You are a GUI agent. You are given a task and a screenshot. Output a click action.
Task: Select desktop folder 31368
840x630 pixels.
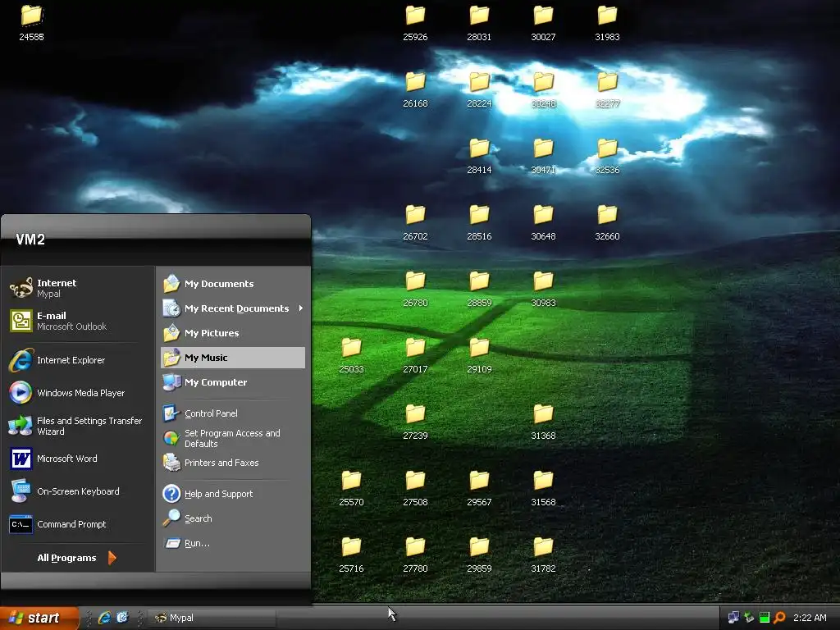[x=543, y=421]
